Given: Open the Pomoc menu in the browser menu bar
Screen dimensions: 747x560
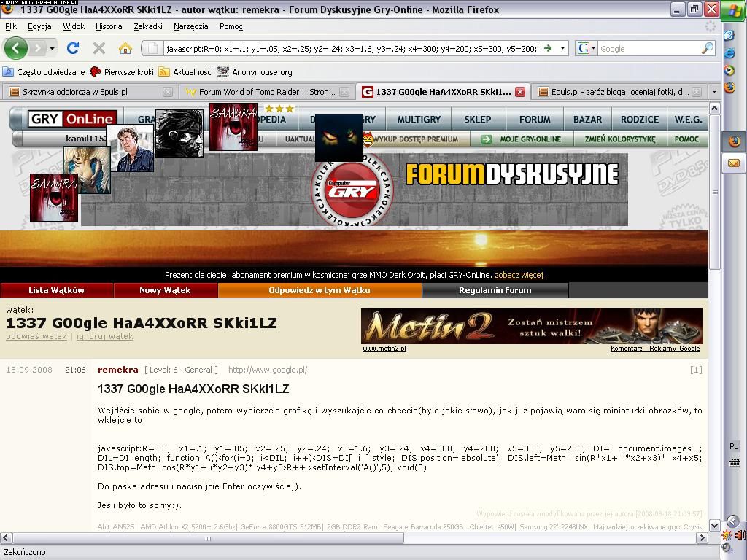Looking at the screenshot, I should coord(231,26).
